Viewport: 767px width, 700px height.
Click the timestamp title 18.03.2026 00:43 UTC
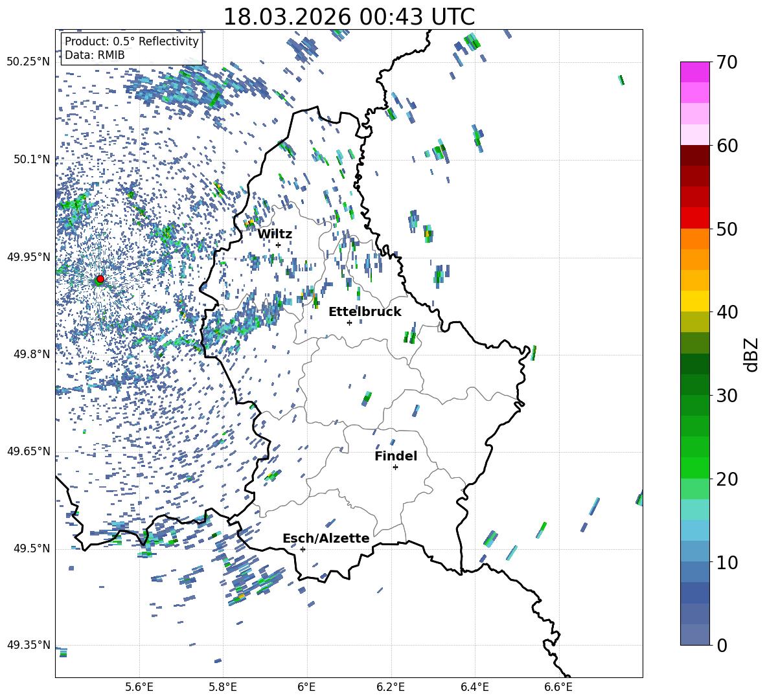coord(349,17)
